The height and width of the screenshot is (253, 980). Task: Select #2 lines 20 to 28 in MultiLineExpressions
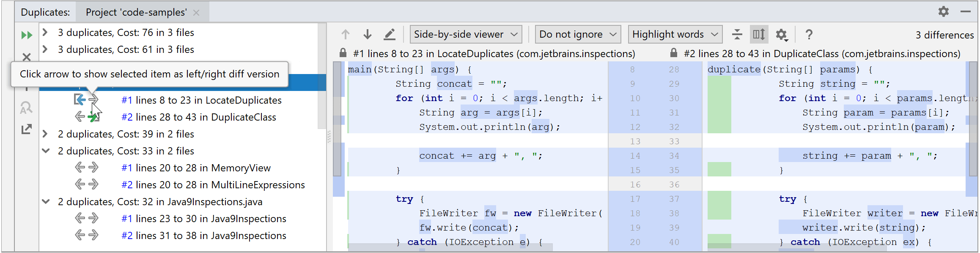point(213,185)
